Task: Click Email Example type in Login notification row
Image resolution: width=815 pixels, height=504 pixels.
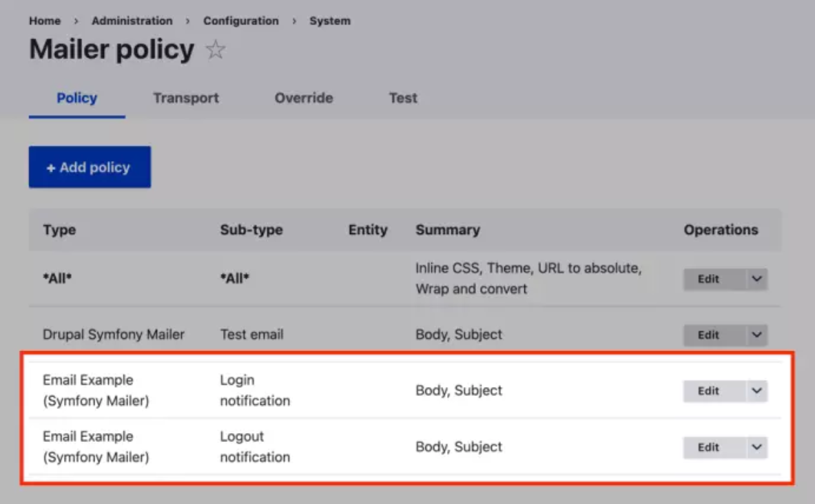Action: coord(96,390)
